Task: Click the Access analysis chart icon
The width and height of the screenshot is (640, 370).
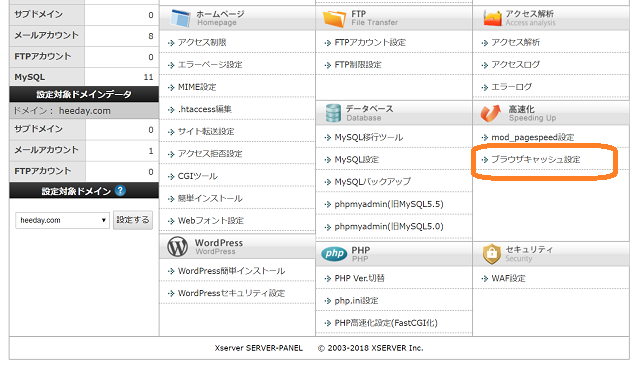Action: click(x=492, y=18)
